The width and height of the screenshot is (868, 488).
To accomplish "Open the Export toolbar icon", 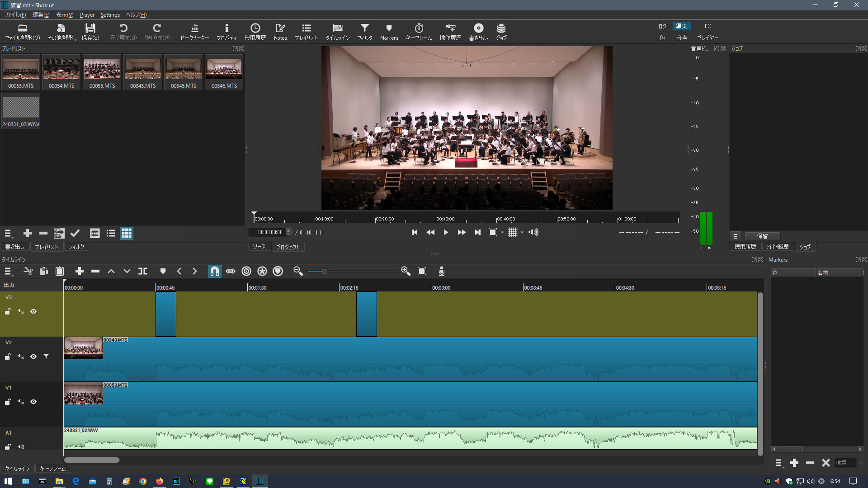I will [478, 32].
